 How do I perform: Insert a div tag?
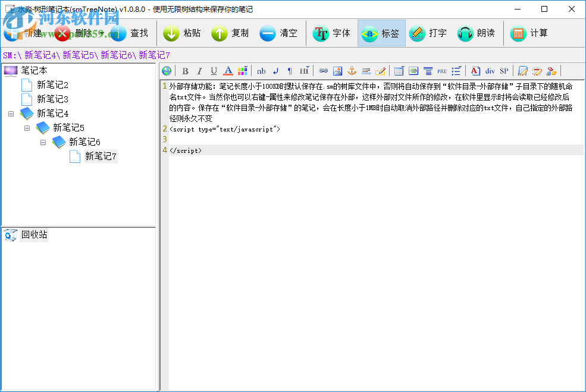tap(490, 71)
